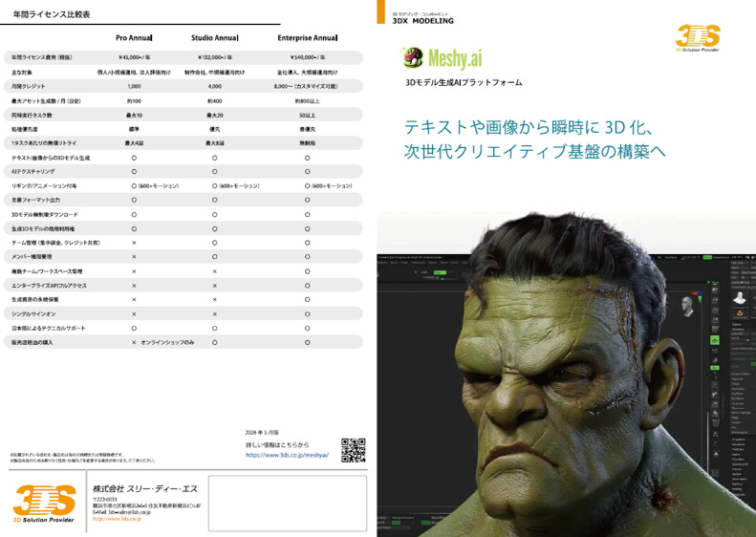Click the '主要フォーマット出力' row label

tap(35, 200)
